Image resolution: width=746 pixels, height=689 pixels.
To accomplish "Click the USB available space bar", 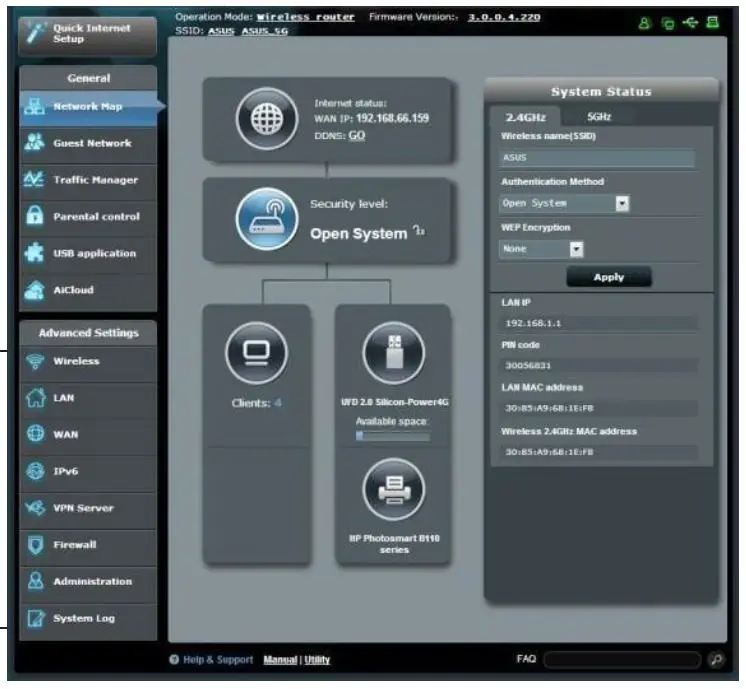I will click(393, 436).
